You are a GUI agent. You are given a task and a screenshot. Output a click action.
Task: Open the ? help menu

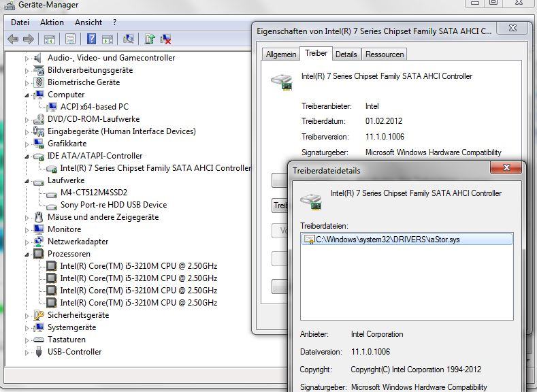[114, 22]
